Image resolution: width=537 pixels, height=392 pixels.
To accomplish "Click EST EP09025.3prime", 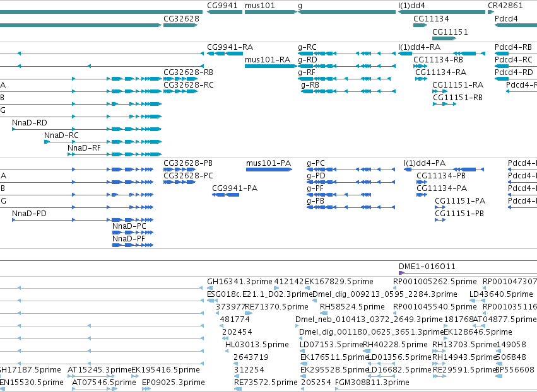I will point(174,383).
